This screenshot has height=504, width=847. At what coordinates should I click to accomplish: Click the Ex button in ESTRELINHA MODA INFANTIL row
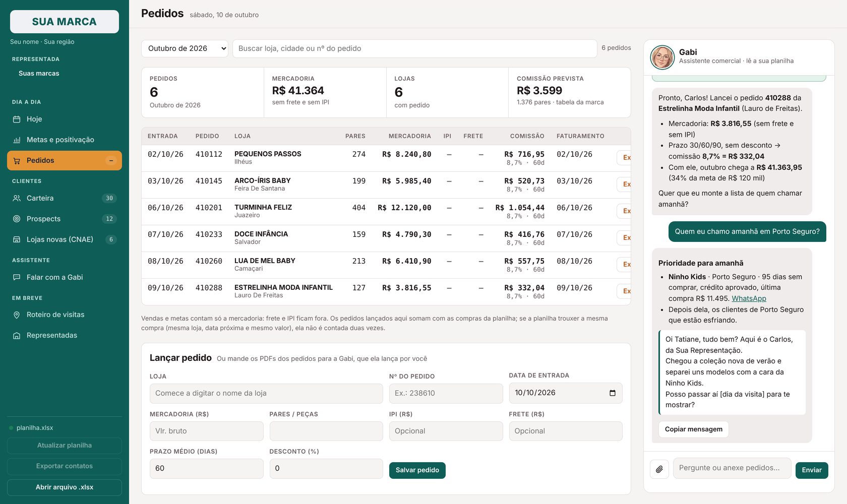(624, 291)
